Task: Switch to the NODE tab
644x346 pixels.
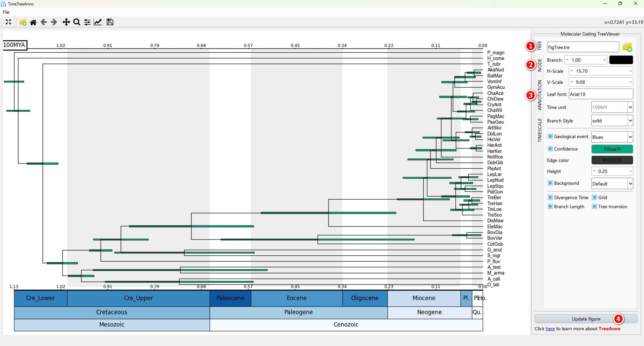Action: [540, 65]
